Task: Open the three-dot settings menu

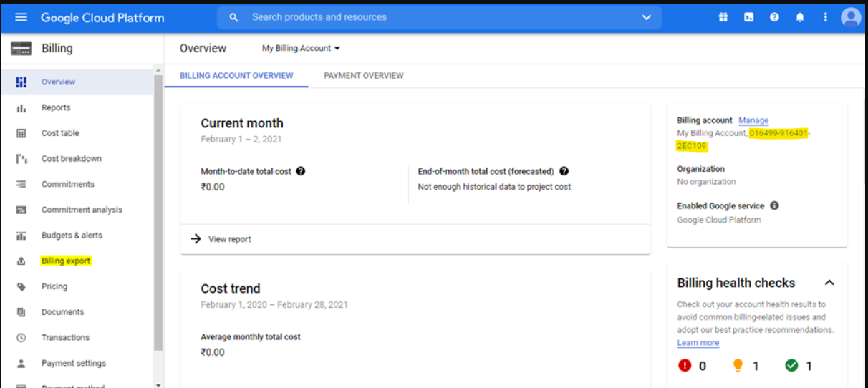Action: click(825, 17)
